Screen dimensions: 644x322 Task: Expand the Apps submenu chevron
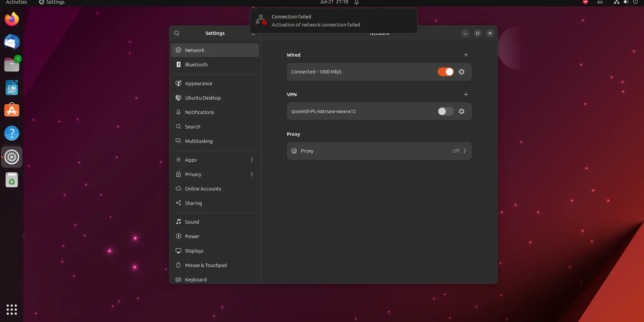[252, 160]
